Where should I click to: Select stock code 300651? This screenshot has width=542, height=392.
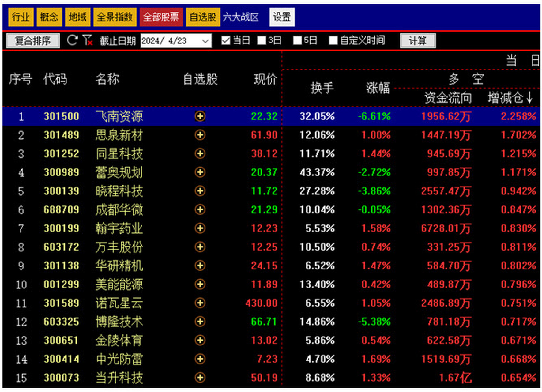(x=61, y=341)
